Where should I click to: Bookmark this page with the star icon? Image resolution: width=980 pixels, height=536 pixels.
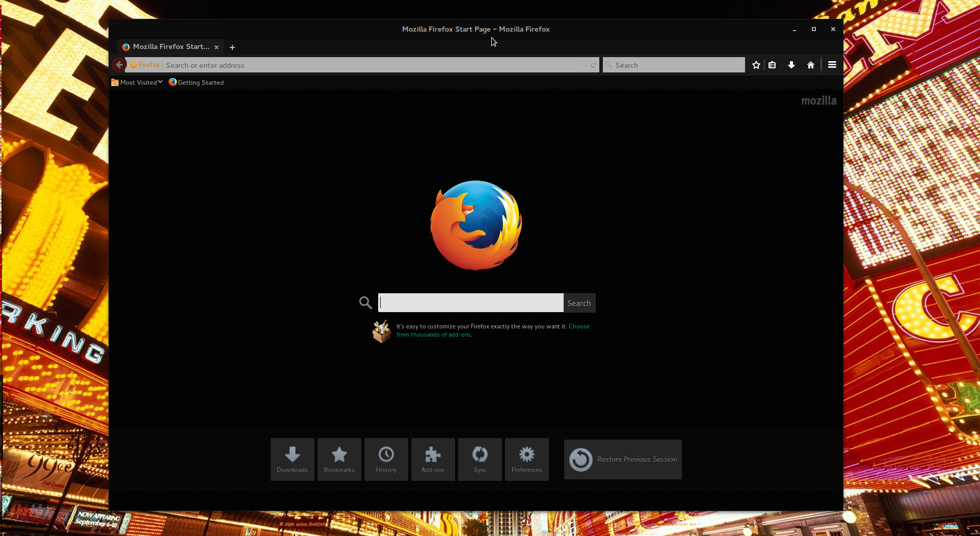[x=756, y=65]
